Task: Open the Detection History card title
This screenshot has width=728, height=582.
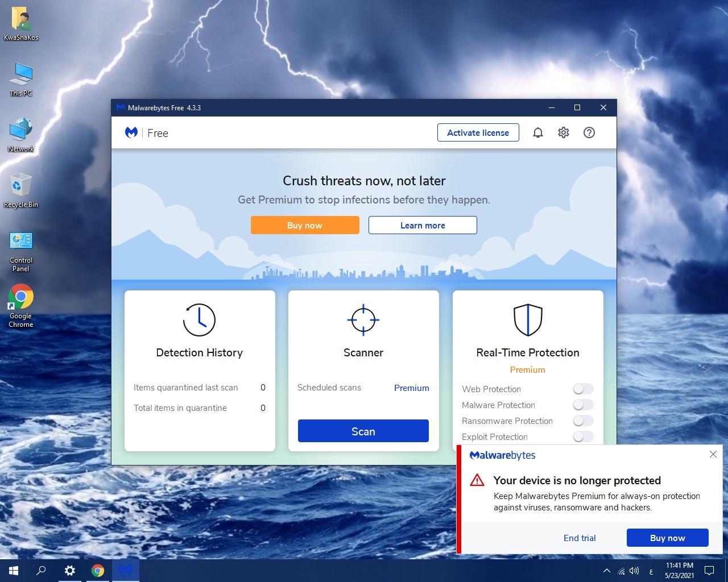Action: pos(199,352)
